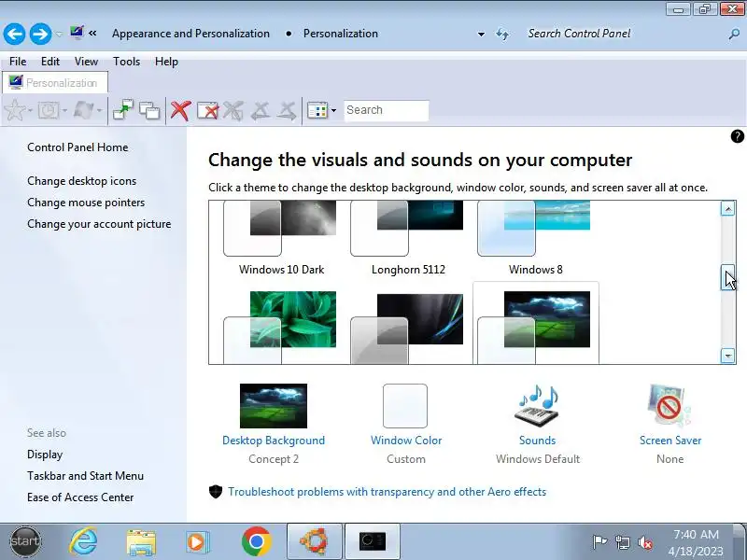
Task: Select the dark aurora theme thumbnail
Action: click(x=407, y=328)
